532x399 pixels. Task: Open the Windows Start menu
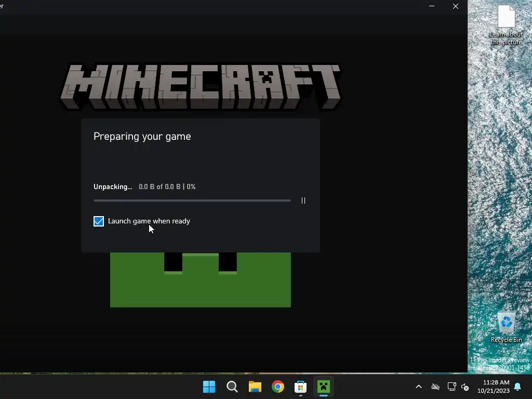pyautogui.click(x=209, y=387)
